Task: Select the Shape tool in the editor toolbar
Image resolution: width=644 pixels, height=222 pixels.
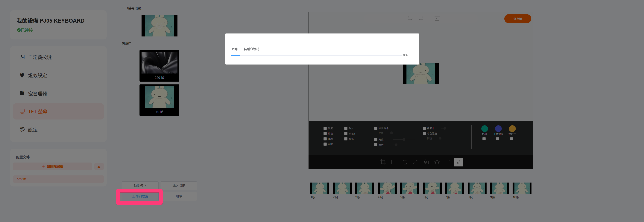Action: [x=426, y=162]
